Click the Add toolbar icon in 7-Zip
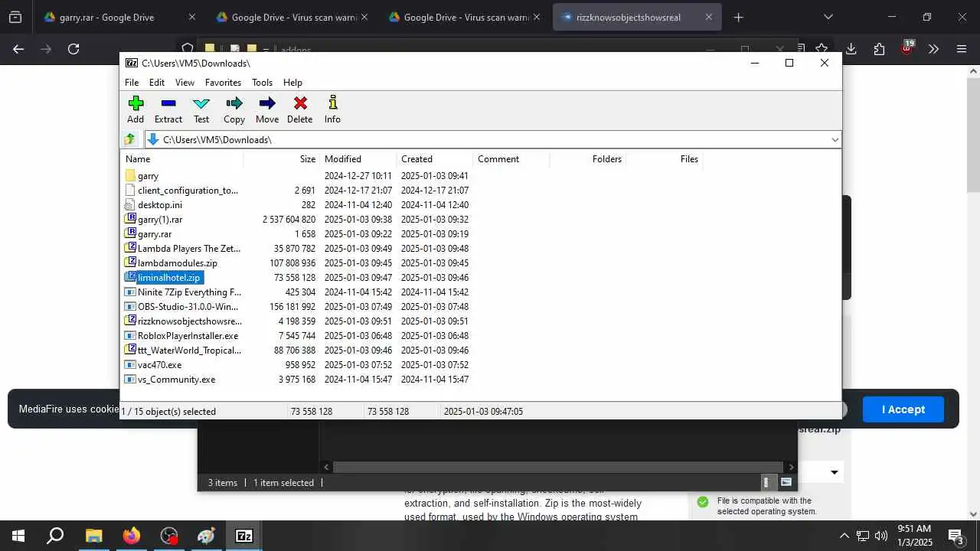The image size is (980, 551). click(136, 109)
